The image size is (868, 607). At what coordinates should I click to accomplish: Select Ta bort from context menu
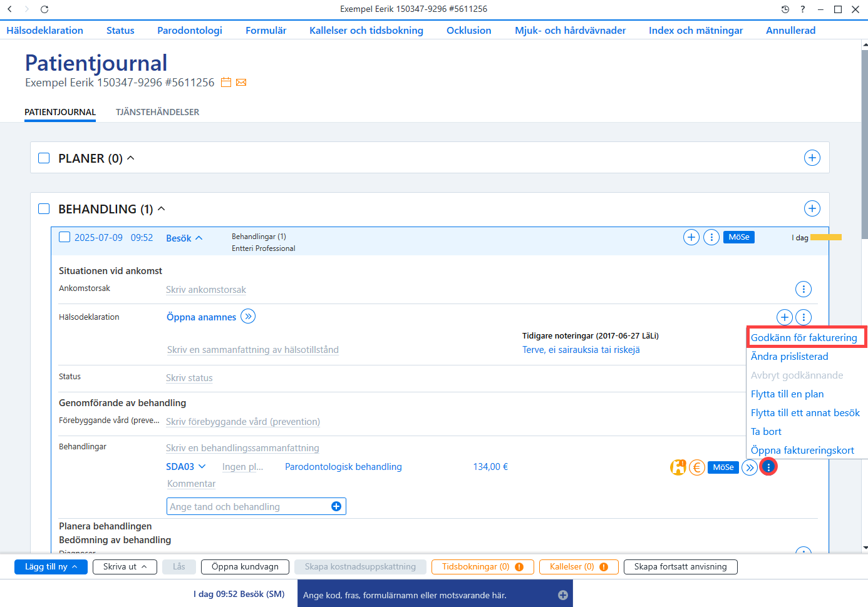point(766,431)
